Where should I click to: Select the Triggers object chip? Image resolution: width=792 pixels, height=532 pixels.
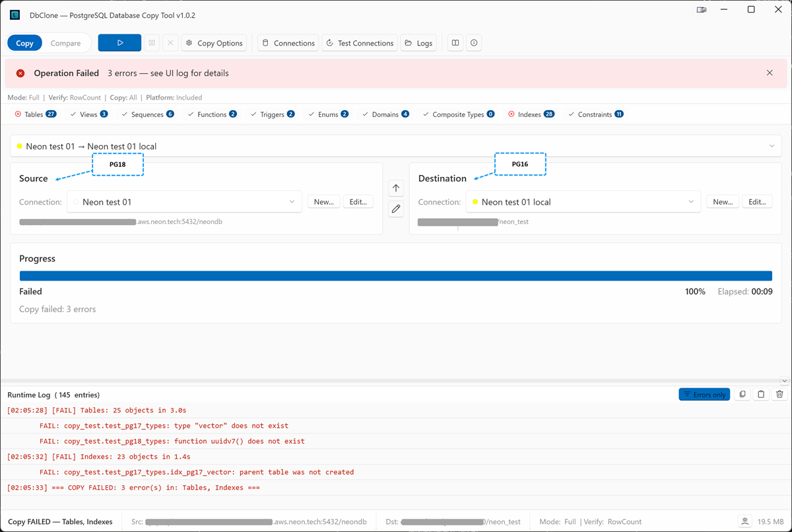[273, 114]
